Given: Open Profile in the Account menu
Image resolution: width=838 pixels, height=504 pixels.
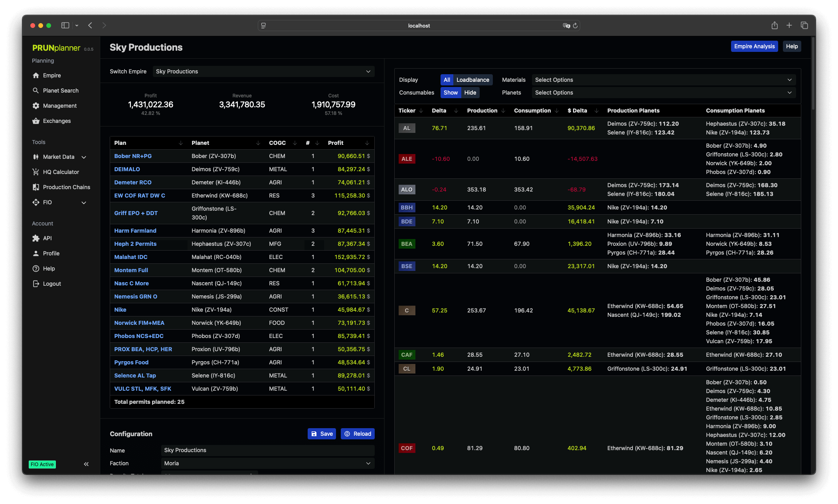Looking at the screenshot, I should pos(51,253).
